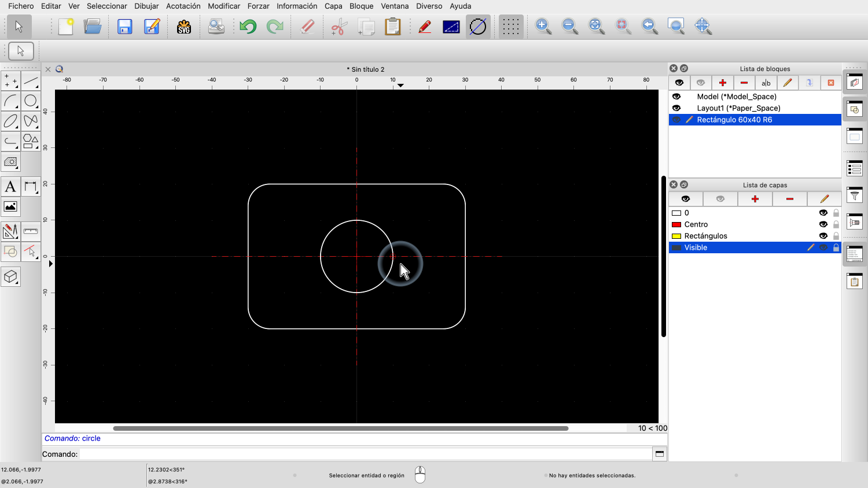Screen dimensions: 868x488
Task: Click the SVG export icon
Action: pos(184,27)
